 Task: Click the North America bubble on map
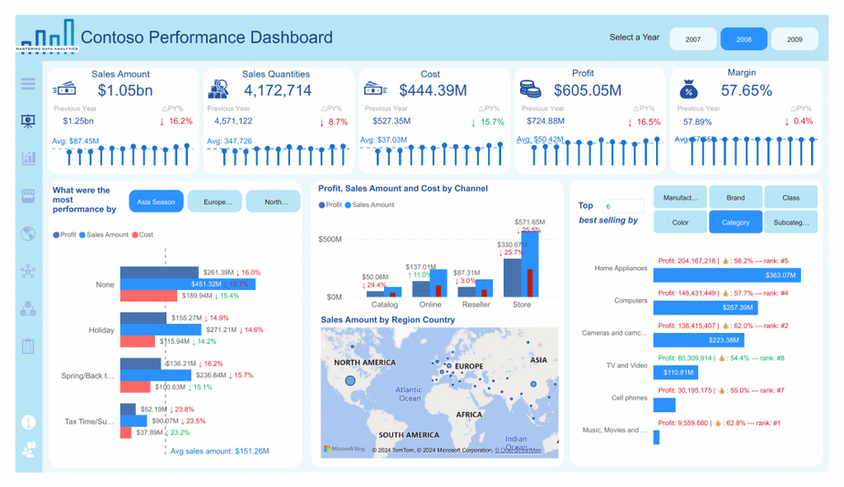click(350, 380)
